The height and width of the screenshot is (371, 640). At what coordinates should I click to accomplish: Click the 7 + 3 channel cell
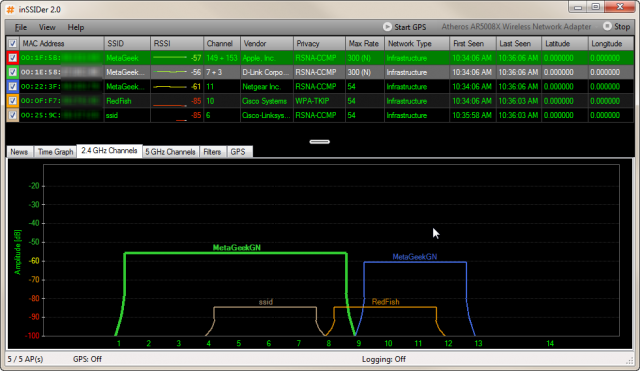(x=222, y=72)
